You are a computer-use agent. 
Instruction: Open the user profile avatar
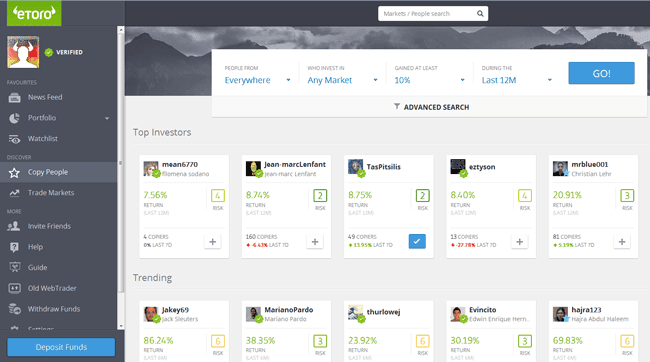(23, 52)
